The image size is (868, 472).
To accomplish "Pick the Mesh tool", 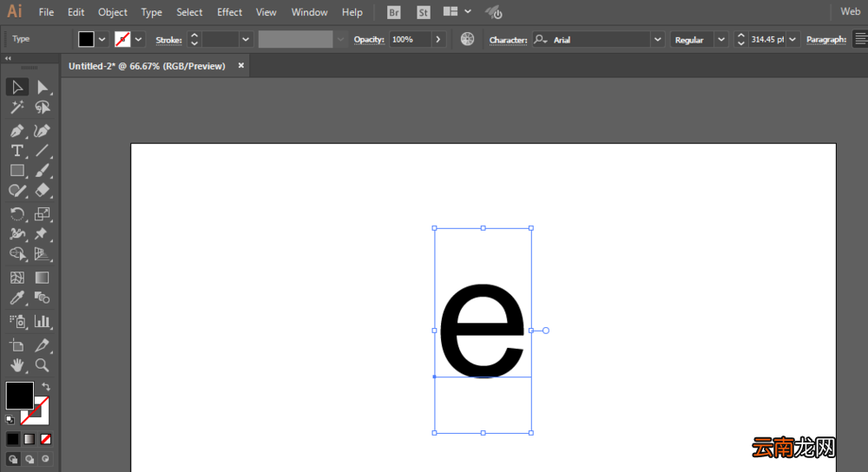I will [x=17, y=278].
